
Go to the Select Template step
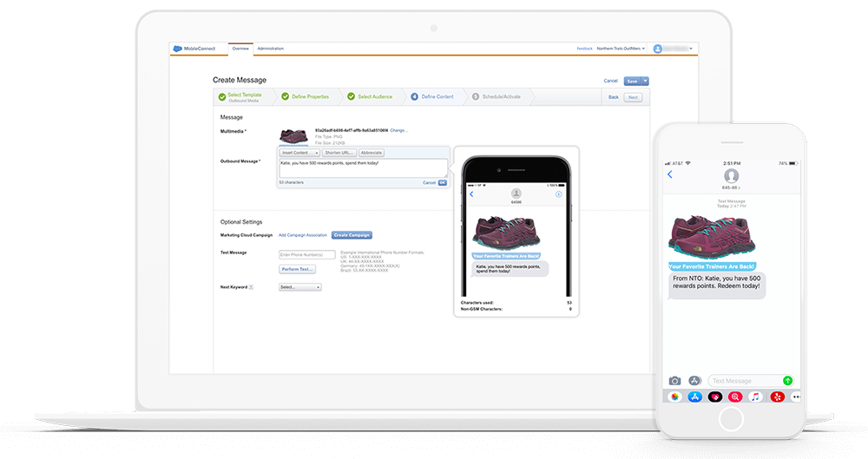244,97
